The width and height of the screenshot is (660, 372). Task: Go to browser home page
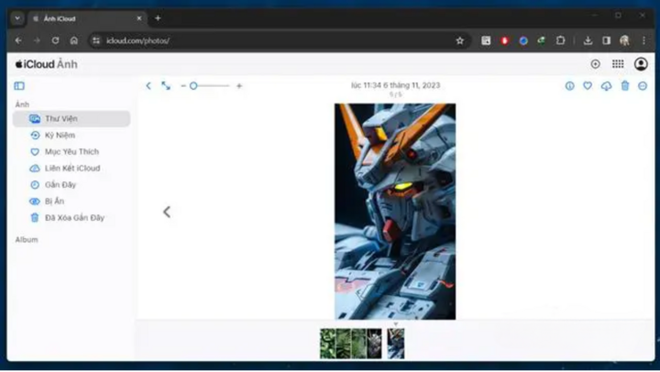point(74,40)
